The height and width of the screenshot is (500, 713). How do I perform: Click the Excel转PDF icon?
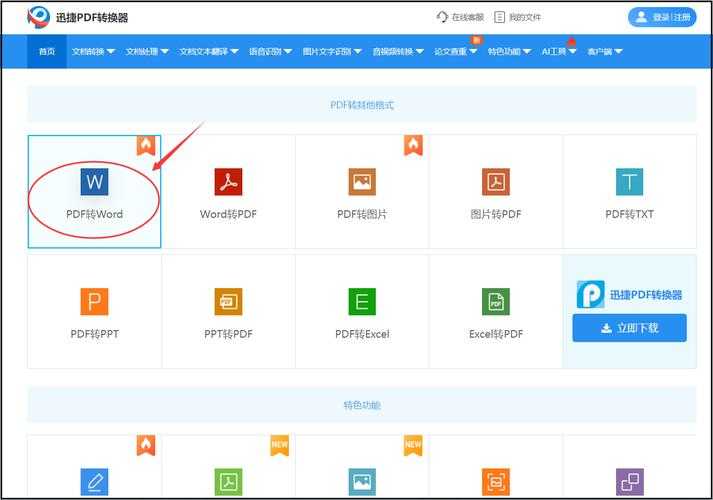(496, 301)
